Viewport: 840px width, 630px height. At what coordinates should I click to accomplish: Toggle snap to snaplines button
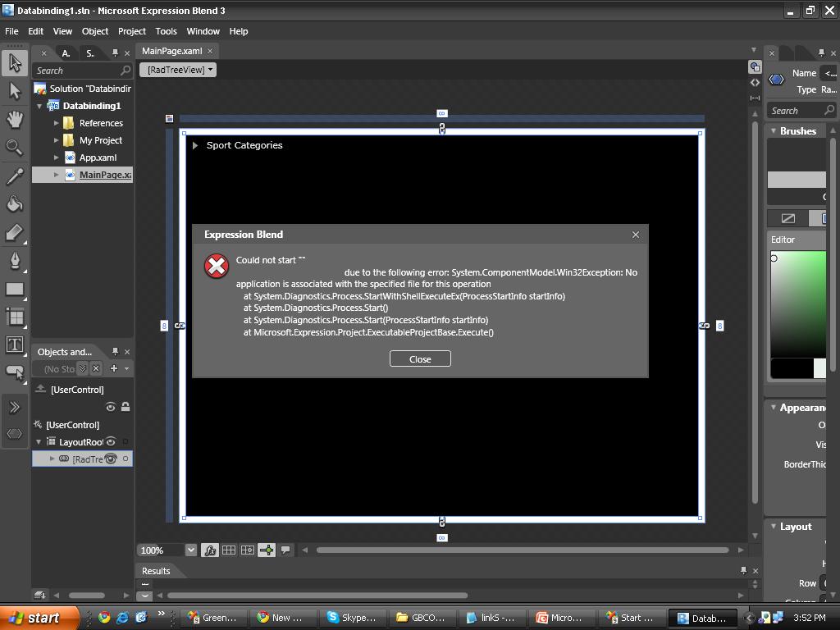[x=267, y=550]
